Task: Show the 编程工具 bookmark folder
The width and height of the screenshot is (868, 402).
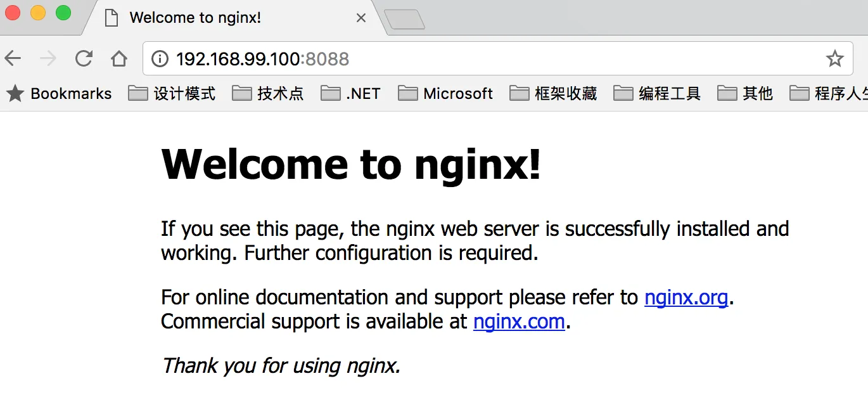Action: pos(657,94)
